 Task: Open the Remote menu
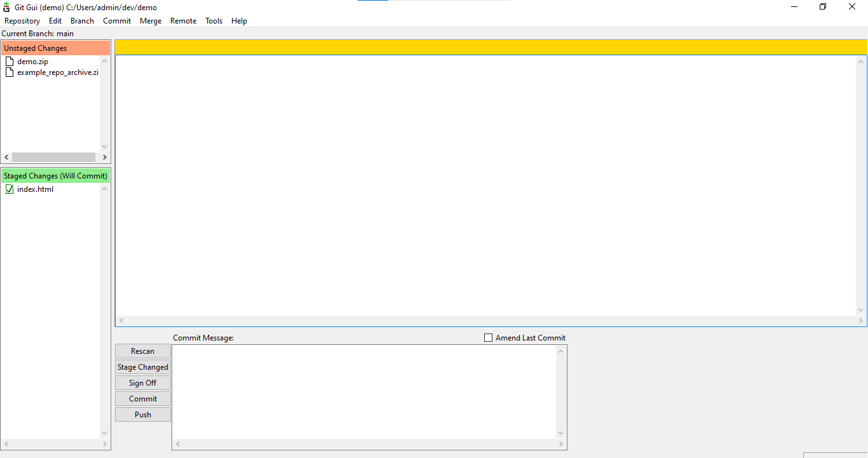tap(183, 21)
